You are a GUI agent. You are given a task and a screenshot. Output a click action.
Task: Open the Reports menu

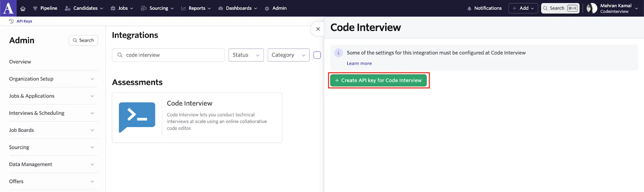196,8
